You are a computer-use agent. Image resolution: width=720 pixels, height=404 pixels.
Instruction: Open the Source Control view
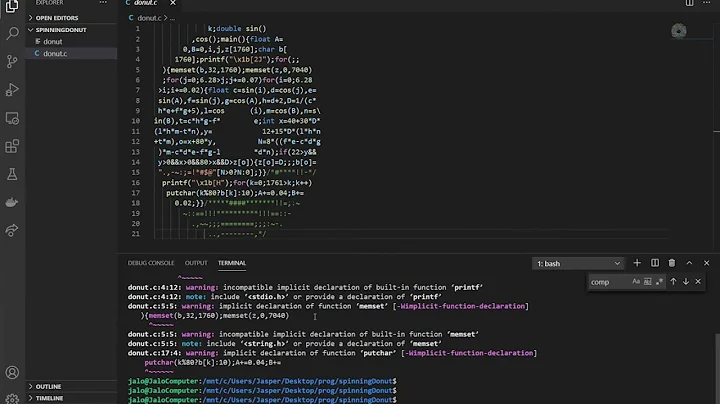coord(12,61)
